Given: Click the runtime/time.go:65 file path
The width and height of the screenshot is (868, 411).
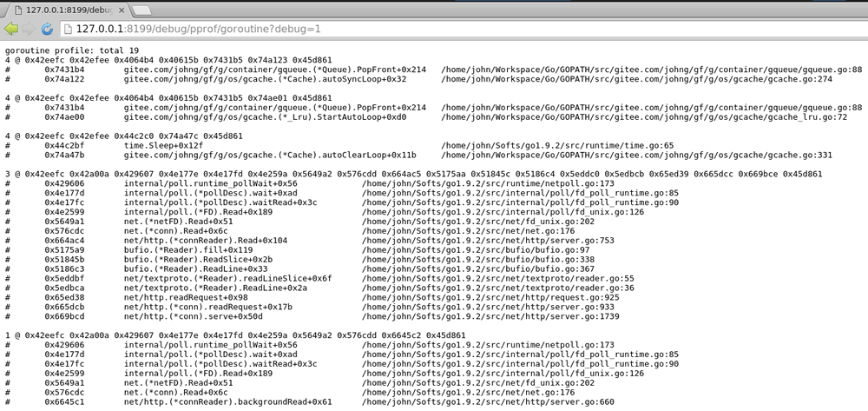Looking at the screenshot, I should pos(557,146).
